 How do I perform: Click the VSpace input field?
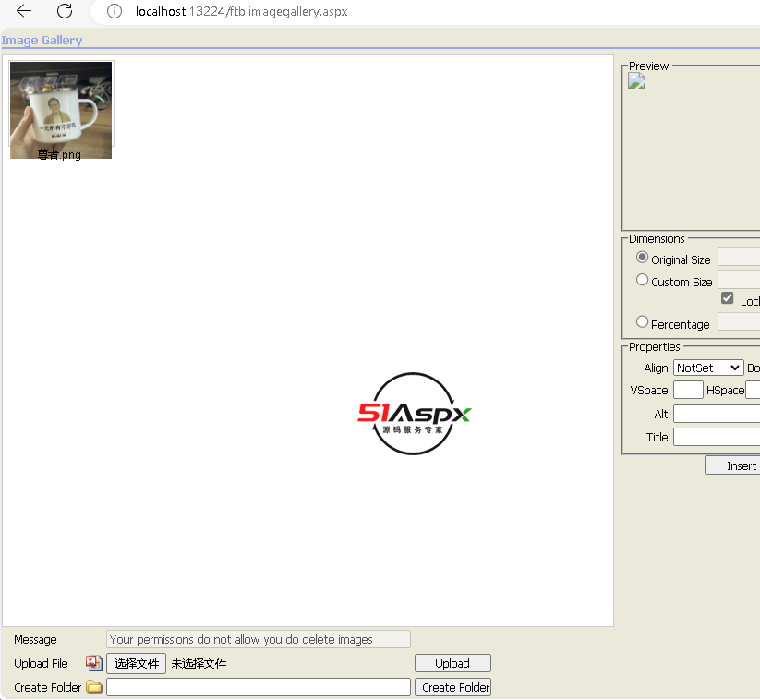coord(688,390)
